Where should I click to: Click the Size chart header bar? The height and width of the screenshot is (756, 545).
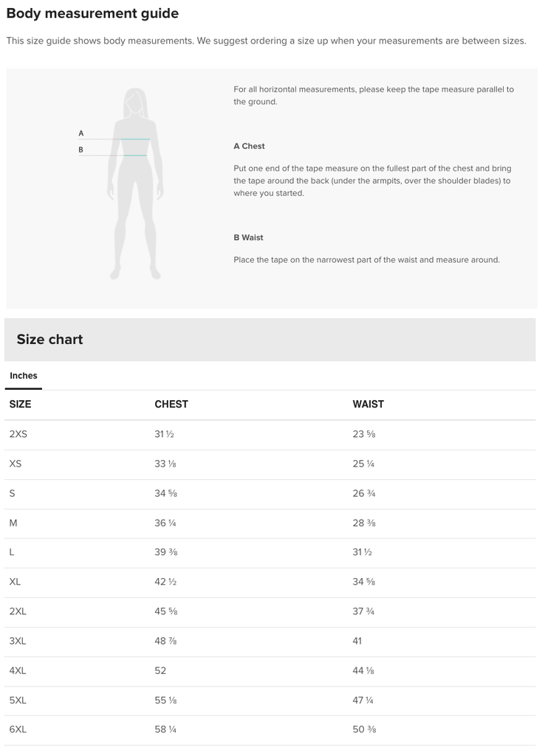[x=270, y=340]
